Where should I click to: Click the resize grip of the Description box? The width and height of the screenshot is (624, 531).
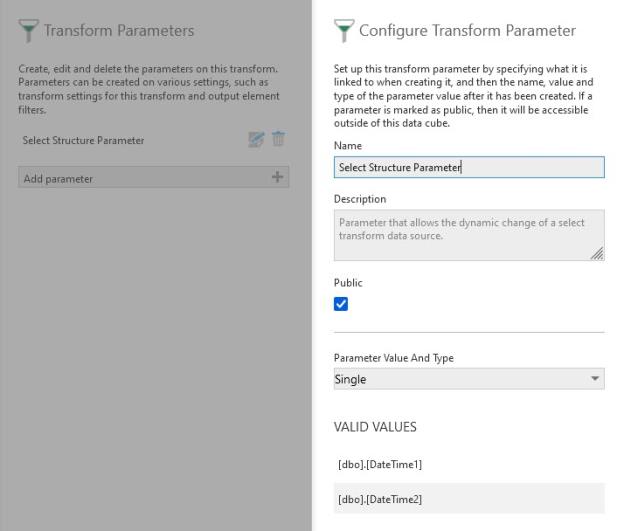(597, 254)
